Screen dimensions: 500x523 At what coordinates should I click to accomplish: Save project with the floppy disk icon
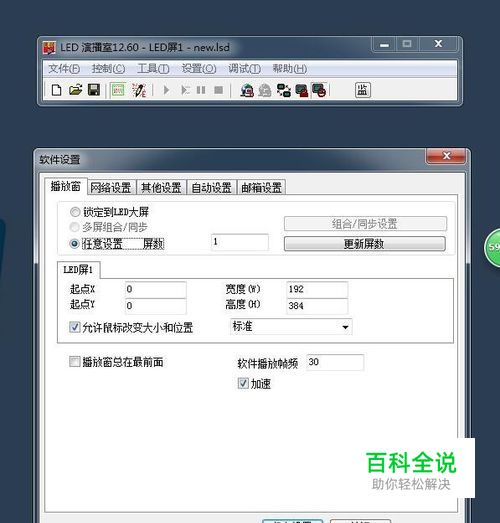coord(94,90)
